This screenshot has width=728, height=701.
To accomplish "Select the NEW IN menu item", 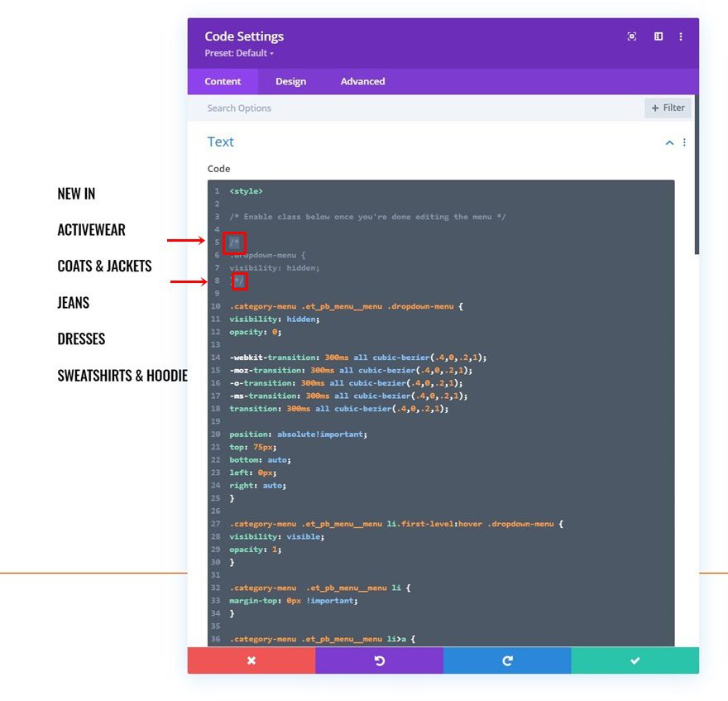I will pos(75,193).
